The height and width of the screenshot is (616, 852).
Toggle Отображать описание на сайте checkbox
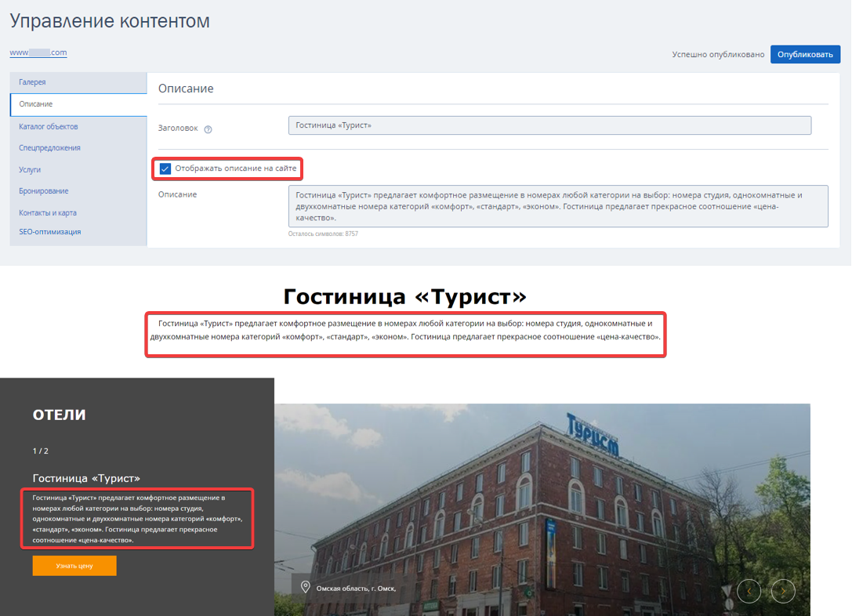(x=165, y=169)
